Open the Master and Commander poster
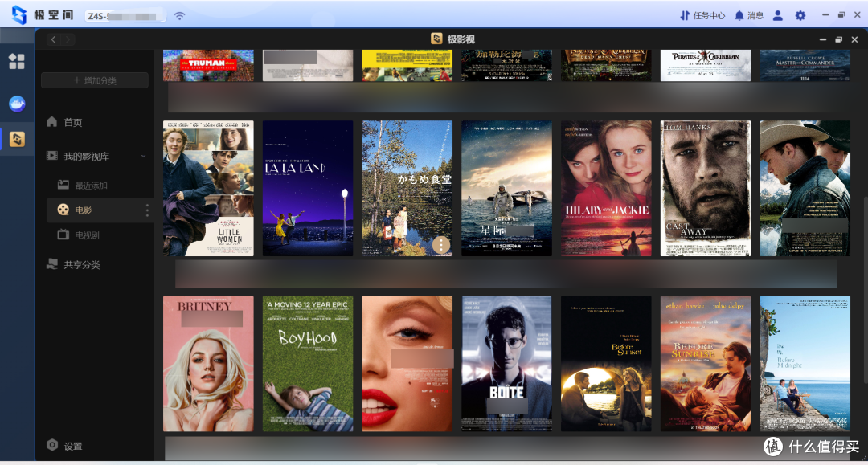Screen dimensions: 868x465 click(x=805, y=65)
